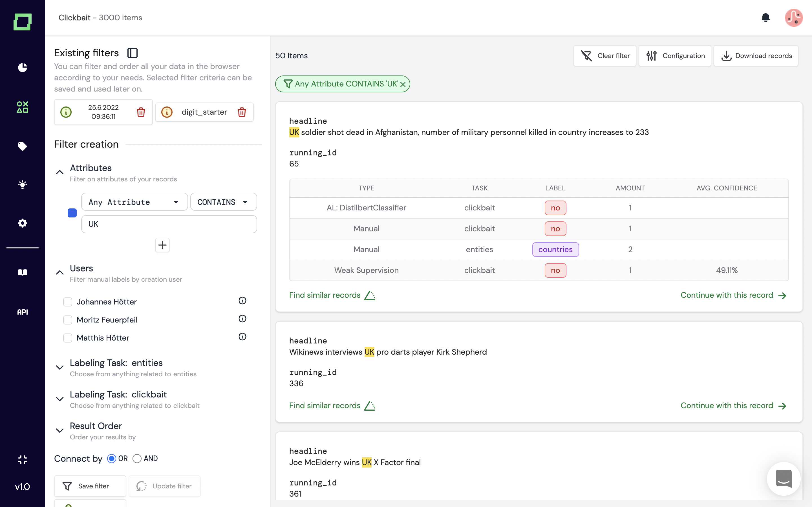The image size is (812, 507).
Task: Open the tag labeling sidebar icon
Action: (x=23, y=146)
